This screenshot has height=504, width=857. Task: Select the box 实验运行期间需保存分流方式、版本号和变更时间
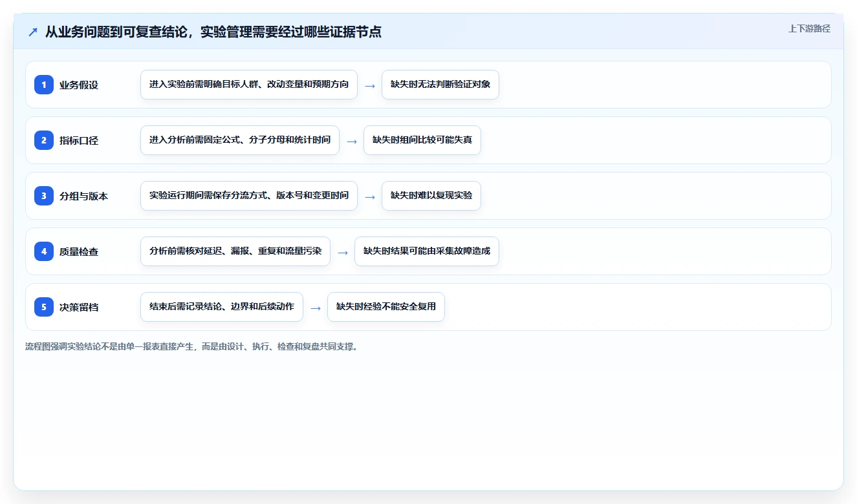pos(249,196)
